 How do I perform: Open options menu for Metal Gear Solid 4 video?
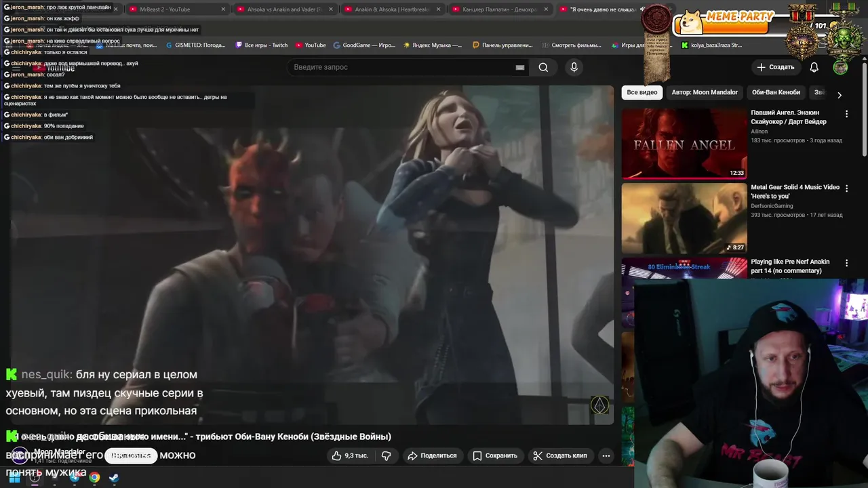846,188
